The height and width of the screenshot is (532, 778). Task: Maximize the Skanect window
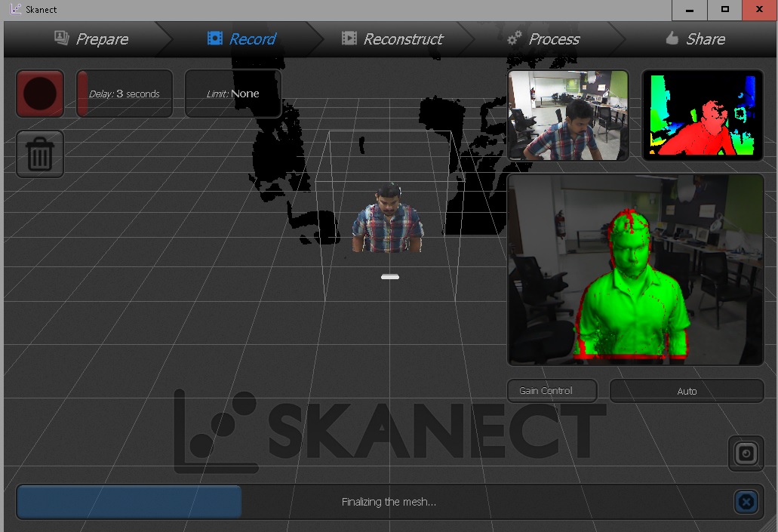(x=725, y=10)
